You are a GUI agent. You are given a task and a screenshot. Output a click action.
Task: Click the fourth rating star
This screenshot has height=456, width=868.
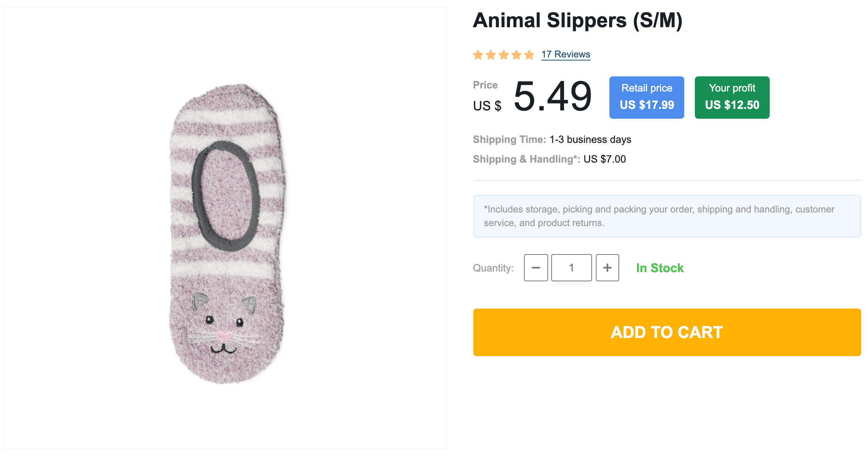click(516, 55)
